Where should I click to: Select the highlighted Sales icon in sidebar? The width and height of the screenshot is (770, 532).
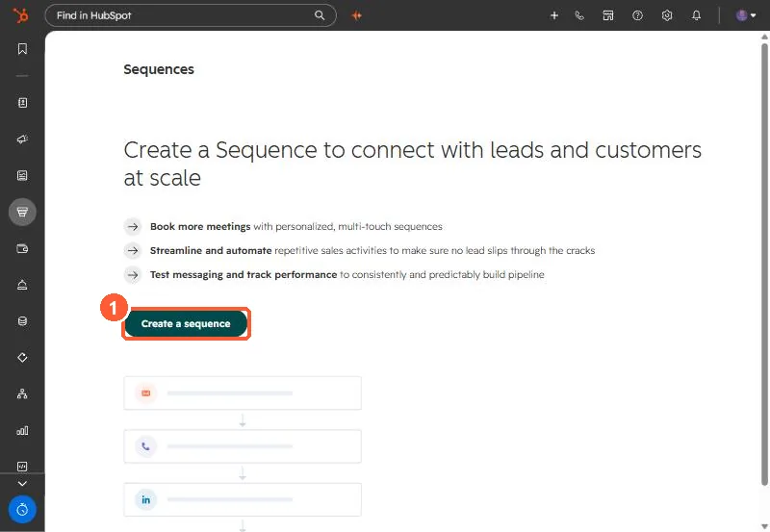pyautogui.click(x=22, y=212)
